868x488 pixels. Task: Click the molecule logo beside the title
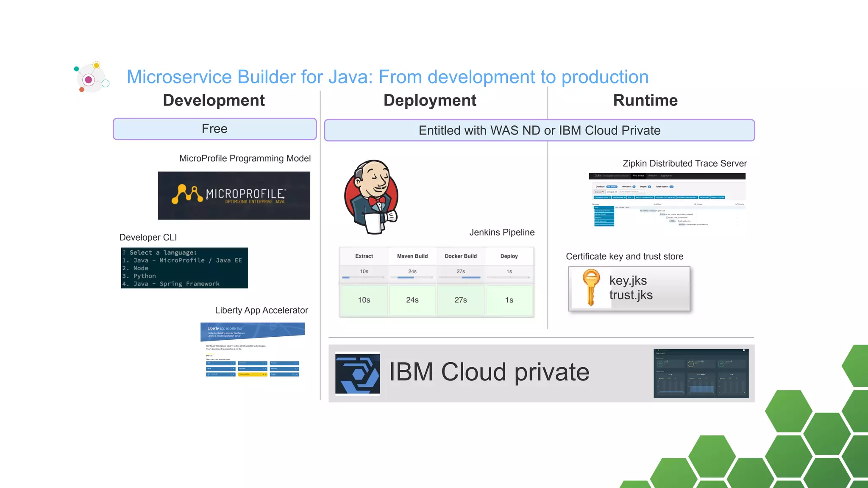[91, 78]
